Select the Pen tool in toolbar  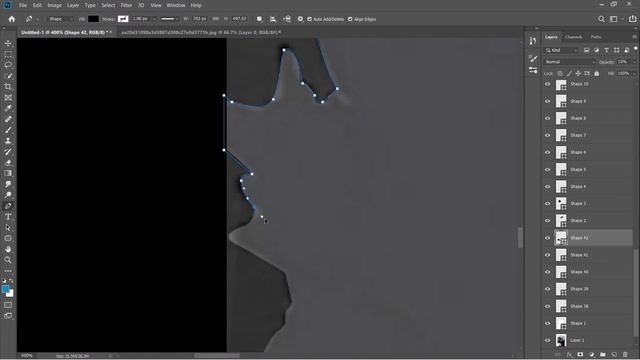tap(8, 206)
